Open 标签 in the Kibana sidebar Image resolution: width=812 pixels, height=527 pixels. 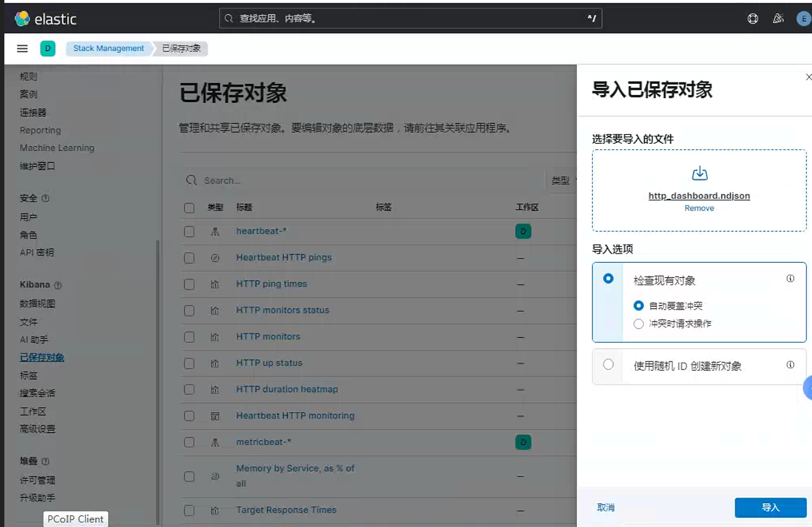29,375
